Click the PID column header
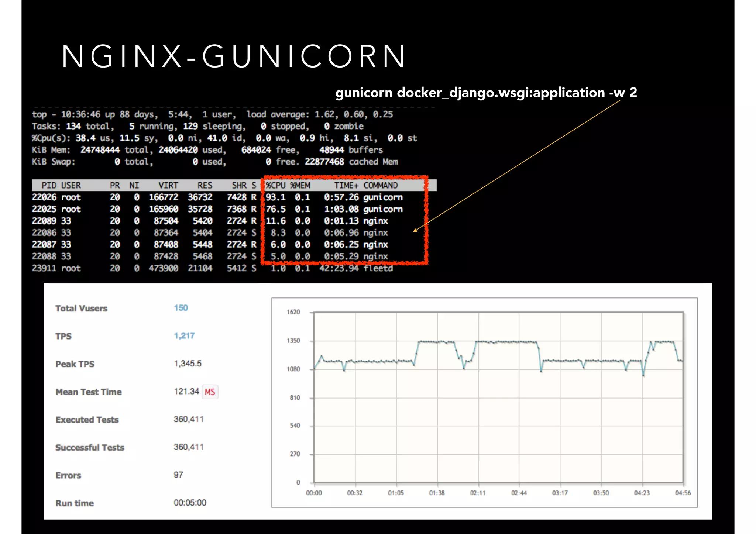Viewport: 756px width, 534px height. pyautogui.click(x=49, y=185)
